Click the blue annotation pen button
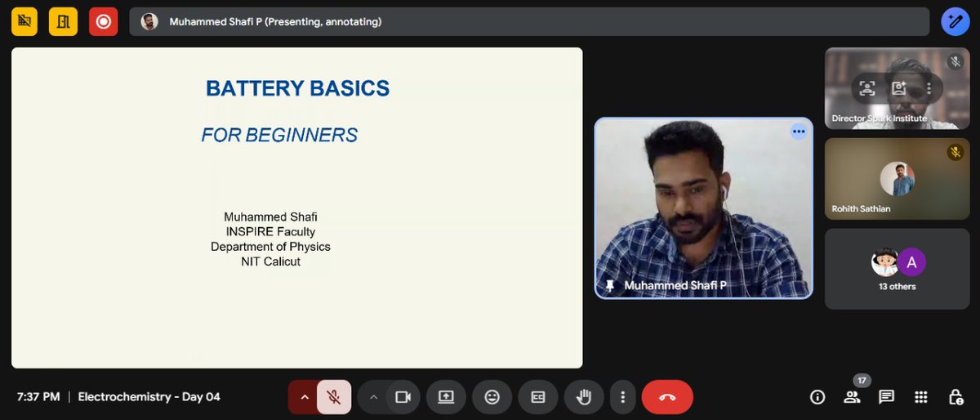Image resolution: width=980 pixels, height=420 pixels. [x=955, y=22]
